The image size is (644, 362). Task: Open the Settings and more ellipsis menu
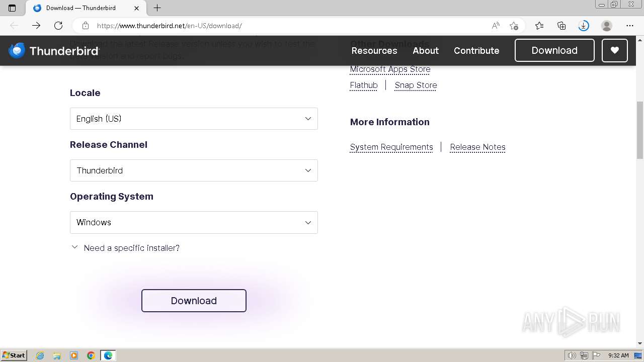point(630,26)
